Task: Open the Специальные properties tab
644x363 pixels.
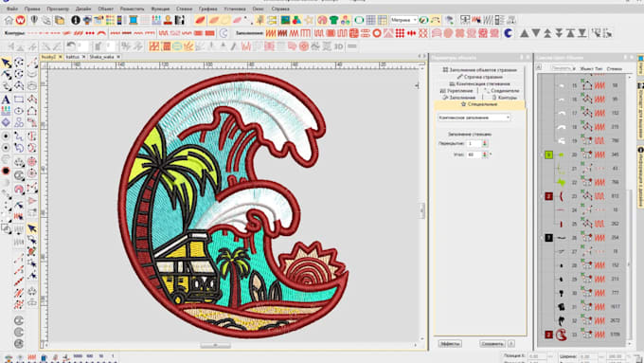Action: 479,104
